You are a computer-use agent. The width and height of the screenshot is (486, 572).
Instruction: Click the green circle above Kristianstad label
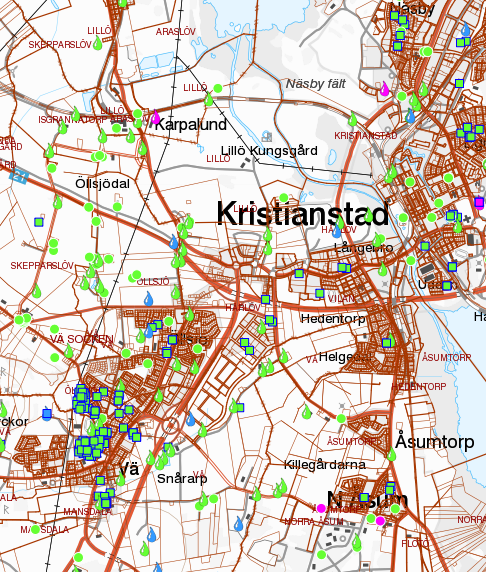click(284, 198)
